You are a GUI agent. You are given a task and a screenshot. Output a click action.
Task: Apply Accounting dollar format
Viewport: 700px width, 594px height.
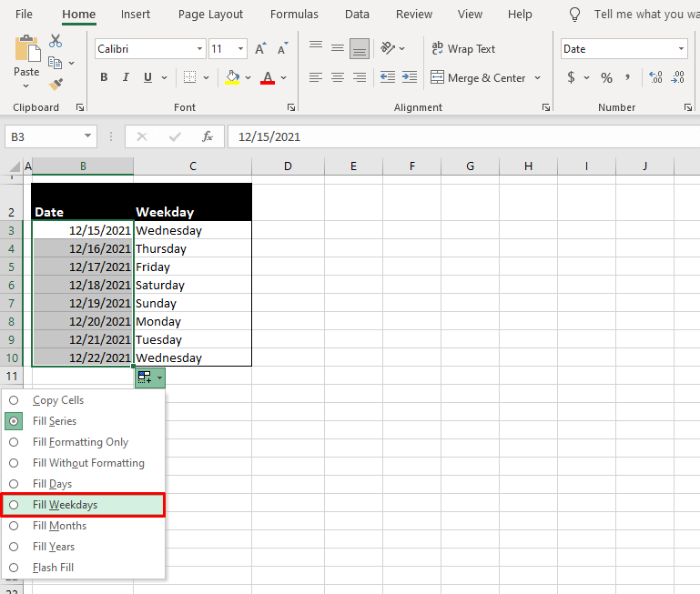(571, 77)
